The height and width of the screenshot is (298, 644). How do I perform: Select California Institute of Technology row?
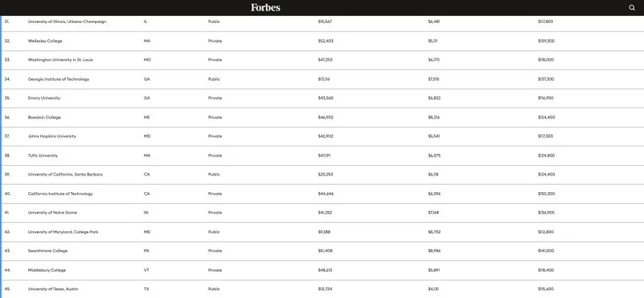[x=60, y=194]
